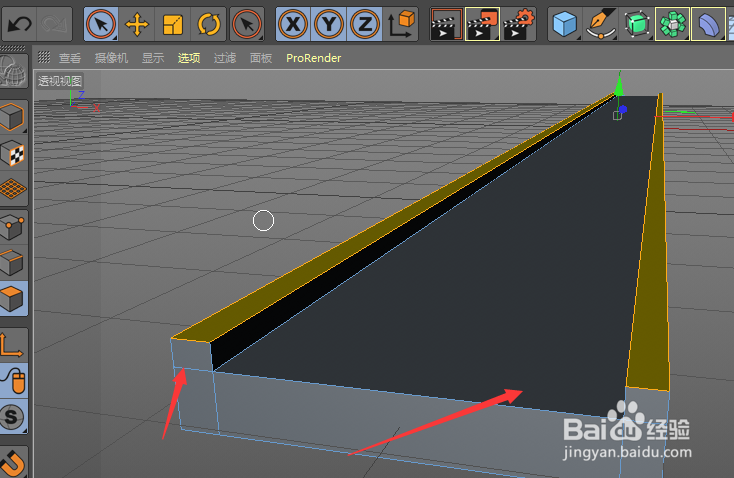
Task: Click the Undo arrow icon
Action: point(20,24)
